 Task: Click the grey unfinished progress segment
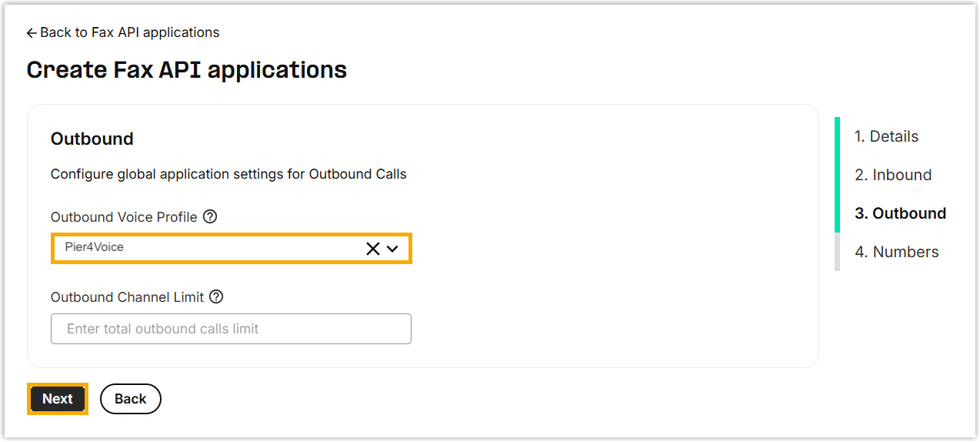coord(837,252)
